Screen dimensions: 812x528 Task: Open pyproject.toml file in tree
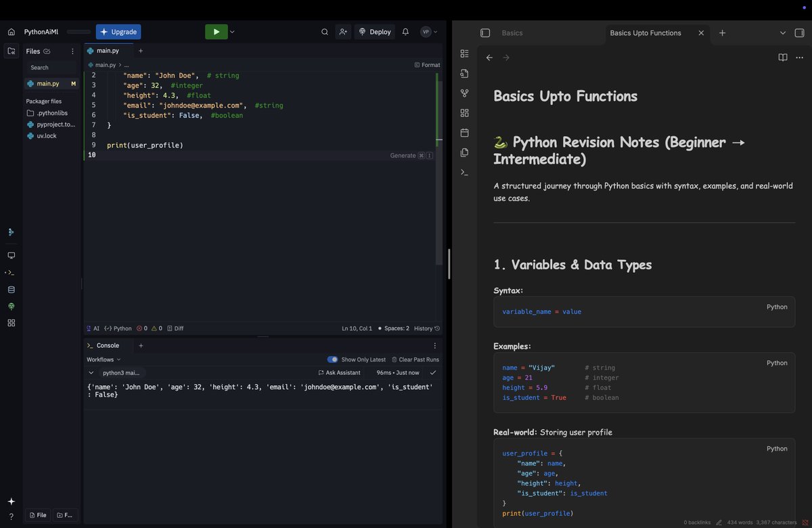click(51, 125)
